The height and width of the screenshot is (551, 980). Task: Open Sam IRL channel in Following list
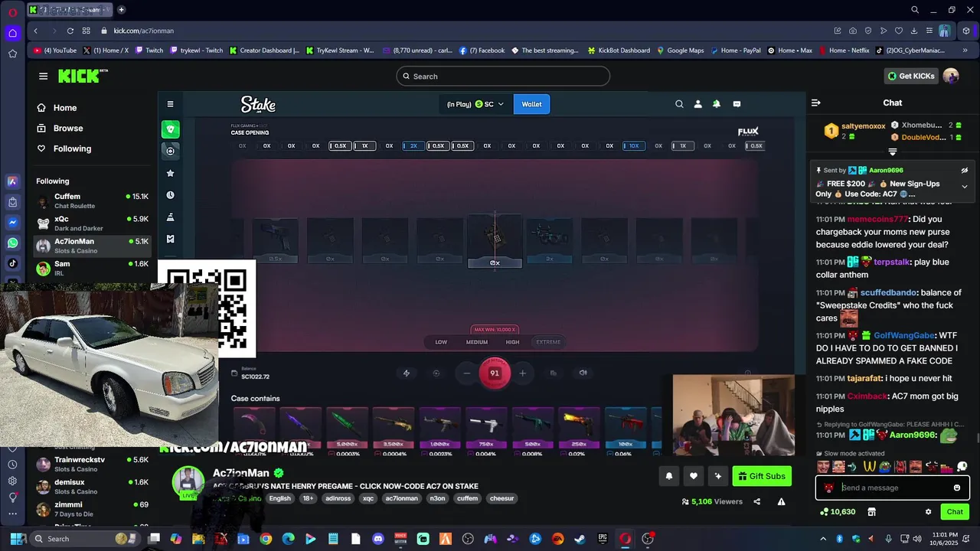tap(92, 268)
